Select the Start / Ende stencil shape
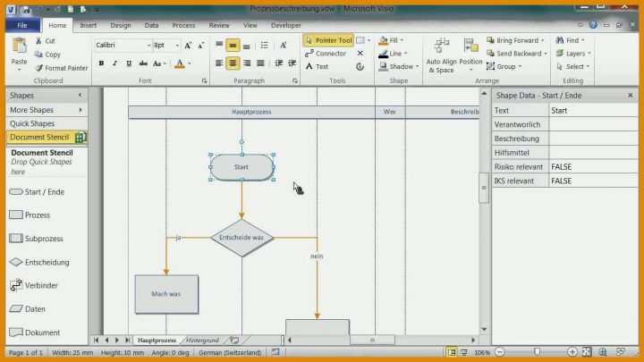The width and height of the screenshot is (644, 362). point(37,191)
